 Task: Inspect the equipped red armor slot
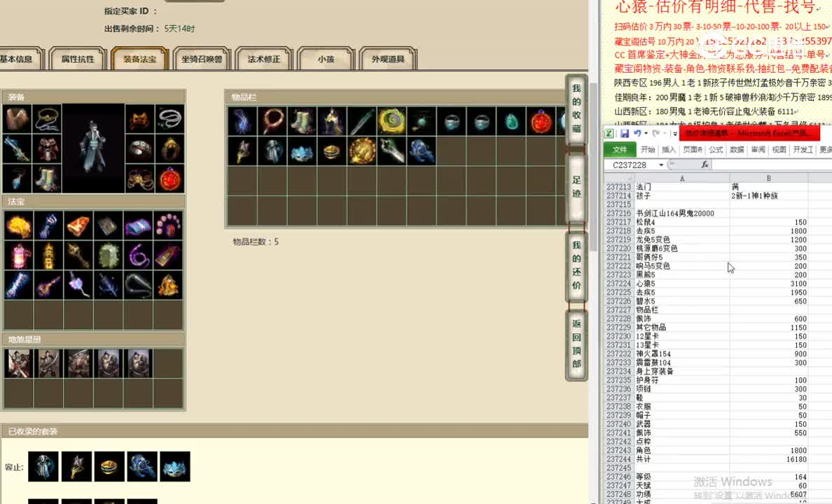click(47, 149)
